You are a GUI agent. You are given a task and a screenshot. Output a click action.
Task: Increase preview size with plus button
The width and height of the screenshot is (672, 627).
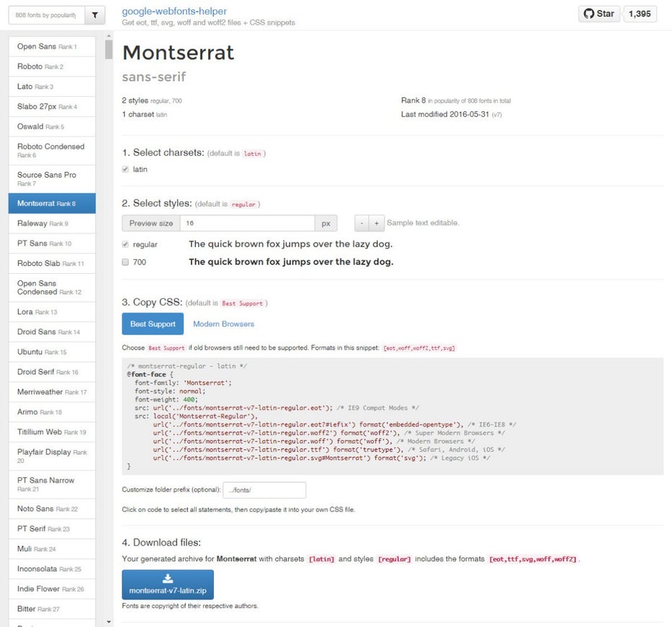click(376, 223)
